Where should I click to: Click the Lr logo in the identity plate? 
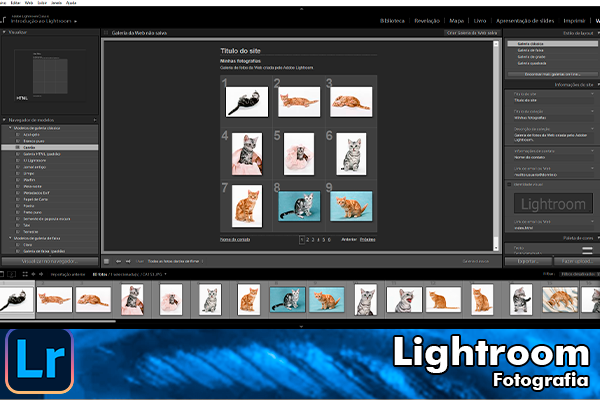pyautogui.click(x=3, y=19)
